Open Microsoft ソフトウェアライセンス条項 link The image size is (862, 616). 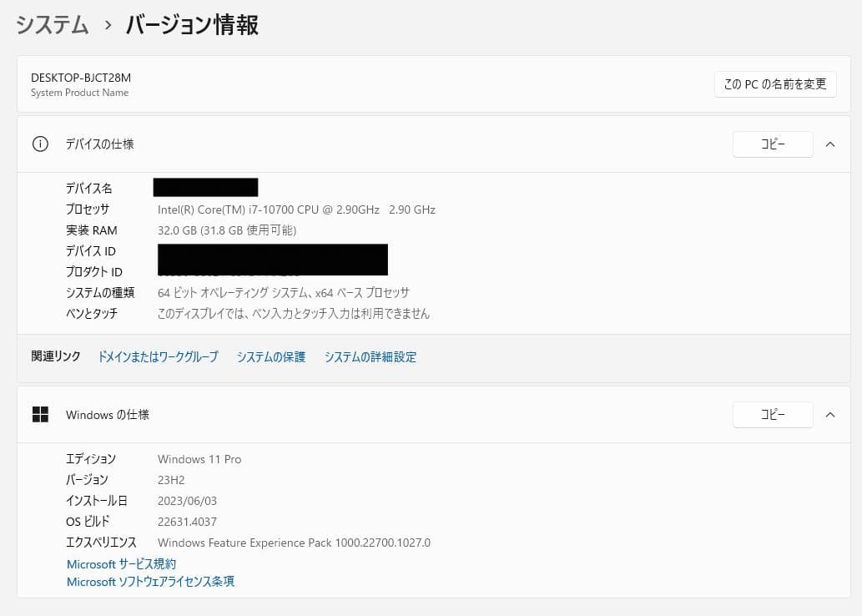[151, 582]
